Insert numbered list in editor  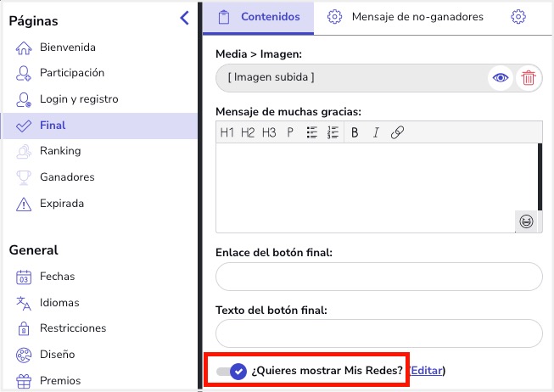pyautogui.click(x=333, y=132)
